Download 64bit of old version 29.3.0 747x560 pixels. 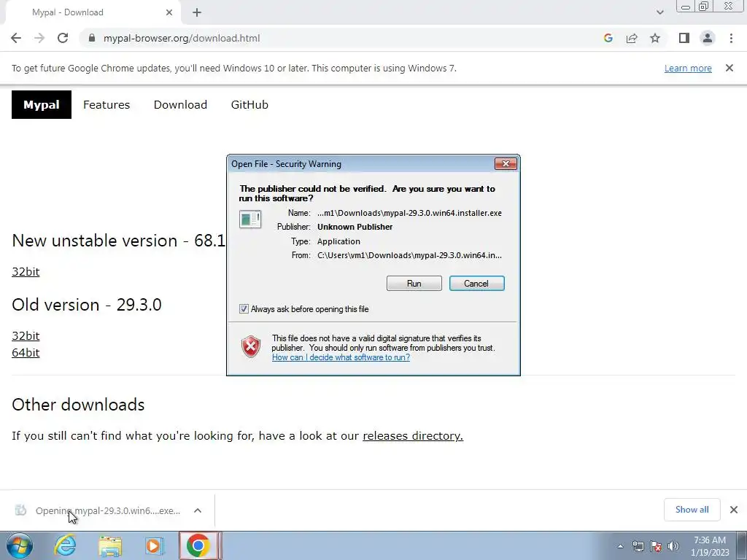pyautogui.click(x=26, y=352)
